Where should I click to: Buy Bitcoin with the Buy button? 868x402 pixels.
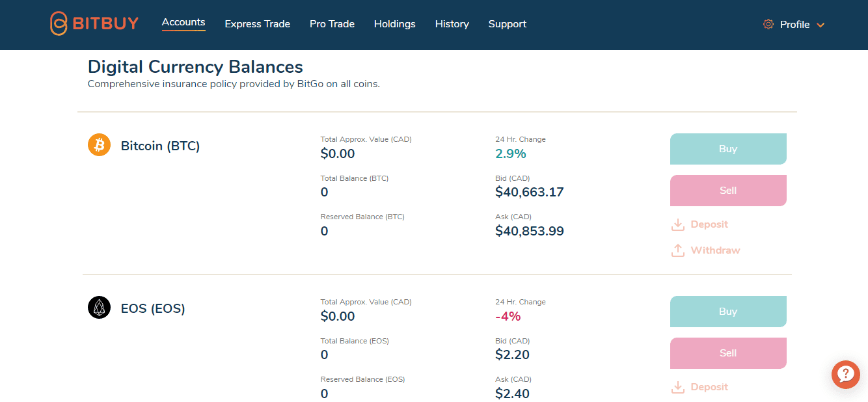(x=728, y=149)
